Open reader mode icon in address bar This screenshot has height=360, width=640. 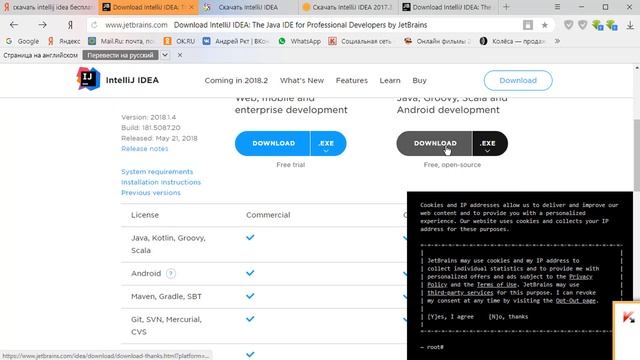click(x=528, y=25)
